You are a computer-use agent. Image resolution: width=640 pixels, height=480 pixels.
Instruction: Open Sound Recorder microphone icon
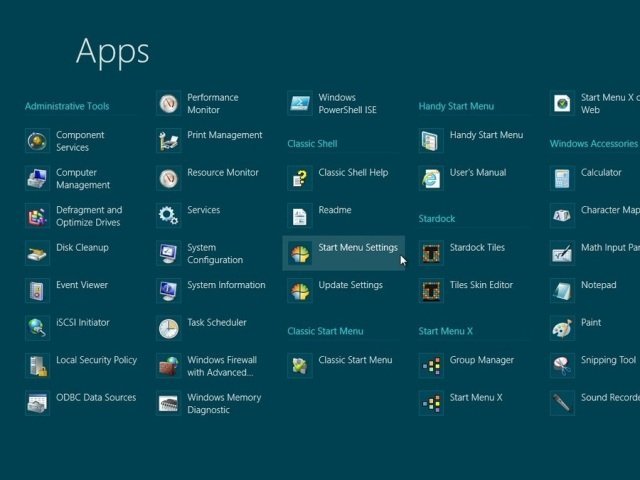tap(562, 403)
